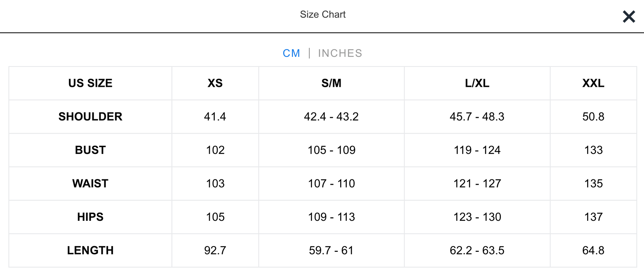Click the L/XL length range 62.2 - 63.5
The width and height of the screenshot is (644, 279).
tap(477, 250)
